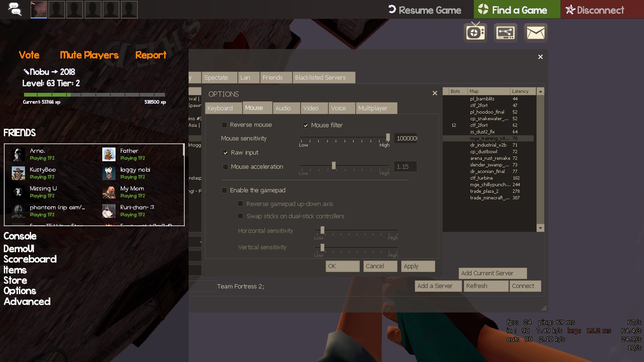Connect to the selected server
644x362 pixels.
(525, 286)
